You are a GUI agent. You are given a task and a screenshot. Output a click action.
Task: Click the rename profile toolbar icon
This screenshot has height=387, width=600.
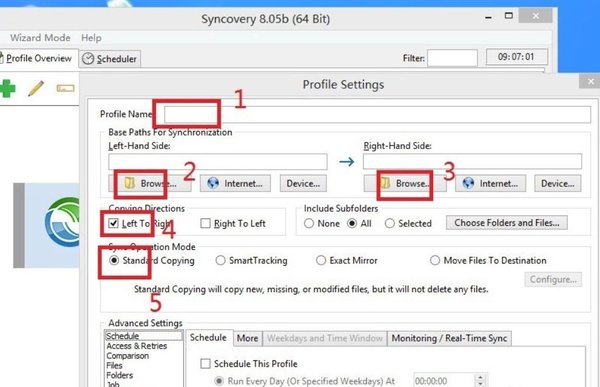tap(65, 89)
